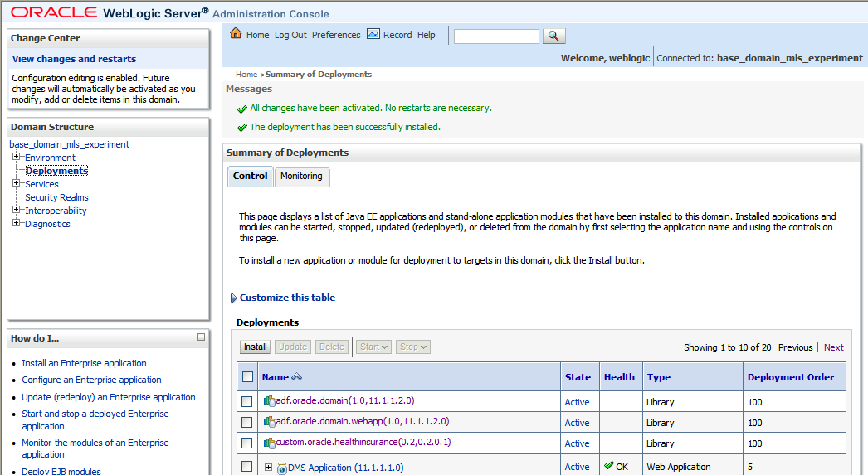Viewport: 868px width, 475px height.
Task: Click the custom.oracle.healthinsurance library icon
Action: click(270, 443)
